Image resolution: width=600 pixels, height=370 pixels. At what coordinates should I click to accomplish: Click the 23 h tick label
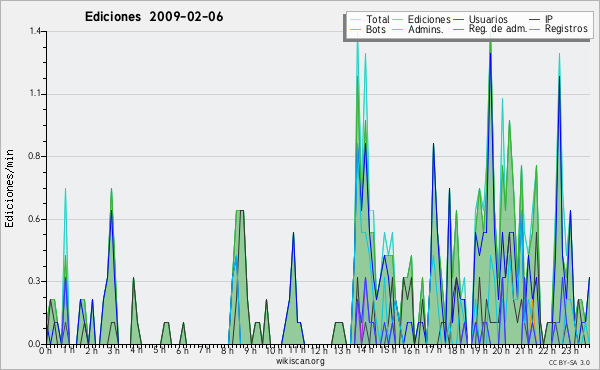point(570,350)
